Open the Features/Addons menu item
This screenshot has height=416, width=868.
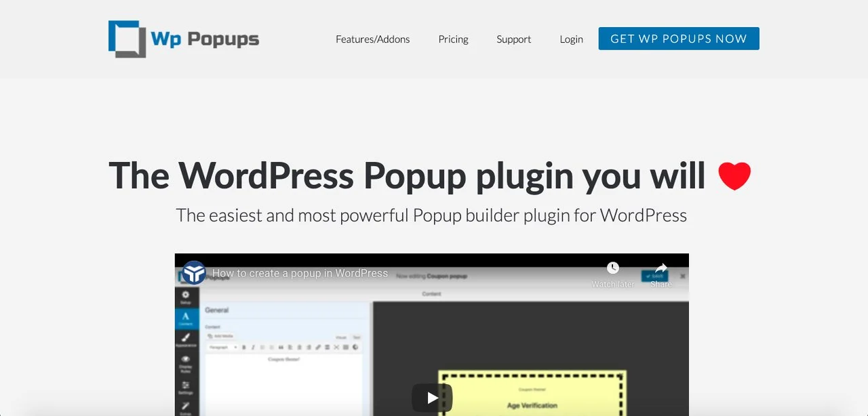(x=372, y=39)
